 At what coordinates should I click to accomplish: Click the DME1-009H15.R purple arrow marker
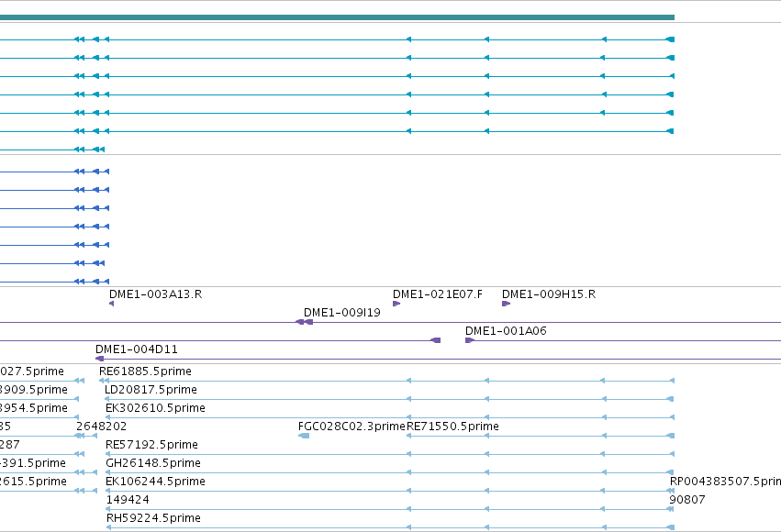[506, 304]
